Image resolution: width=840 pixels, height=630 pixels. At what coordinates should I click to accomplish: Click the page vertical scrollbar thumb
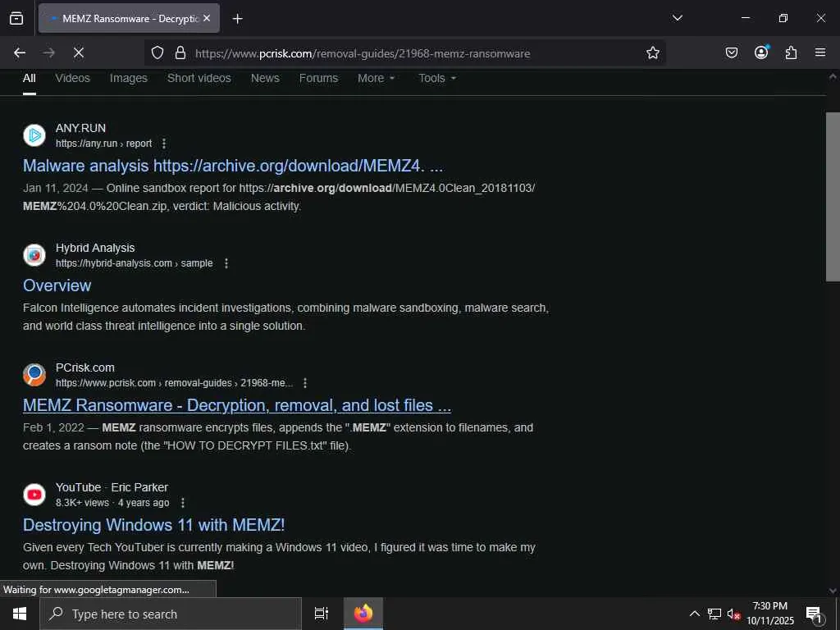(x=833, y=196)
